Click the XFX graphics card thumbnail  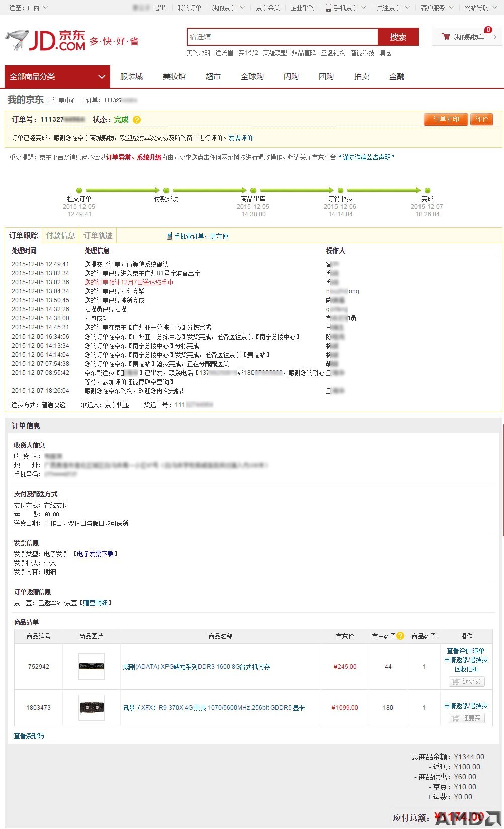pos(92,708)
